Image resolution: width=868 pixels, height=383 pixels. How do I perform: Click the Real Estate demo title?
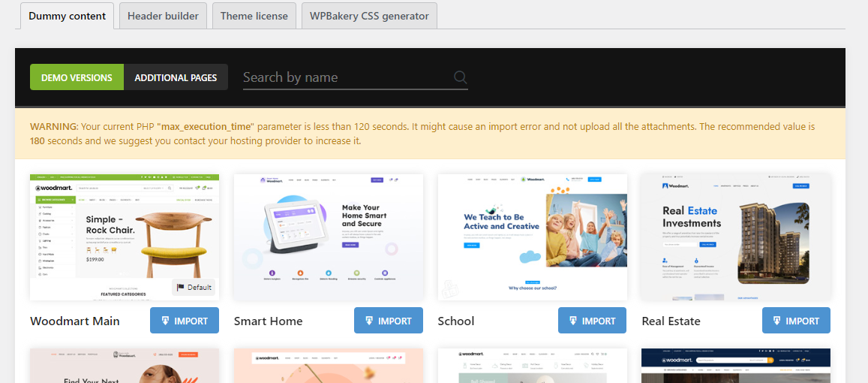[x=671, y=321]
